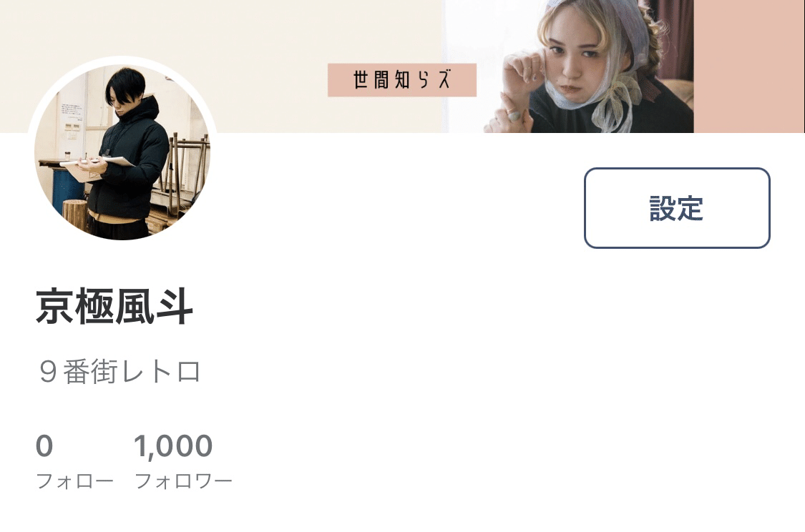
Task: Click the display name 京極風斗
Action: pos(114,307)
